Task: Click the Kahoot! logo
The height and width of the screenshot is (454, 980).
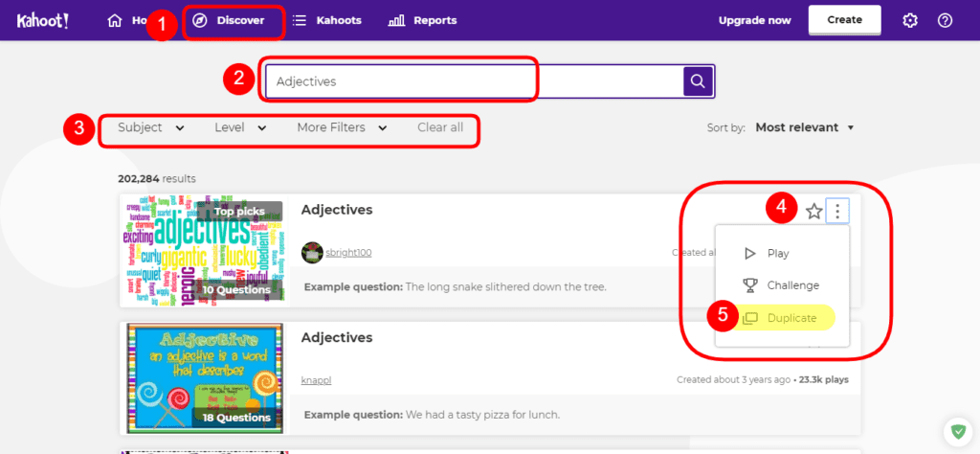Action: coord(42,21)
